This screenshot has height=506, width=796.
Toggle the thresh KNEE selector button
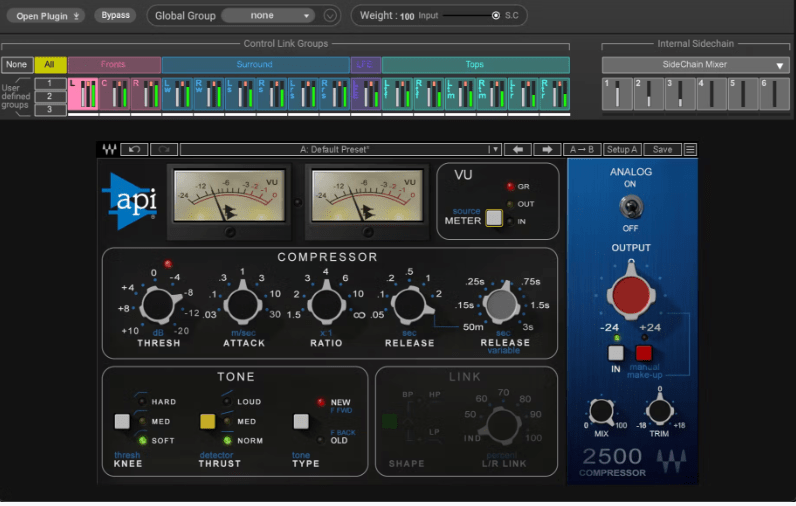point(122,421)
